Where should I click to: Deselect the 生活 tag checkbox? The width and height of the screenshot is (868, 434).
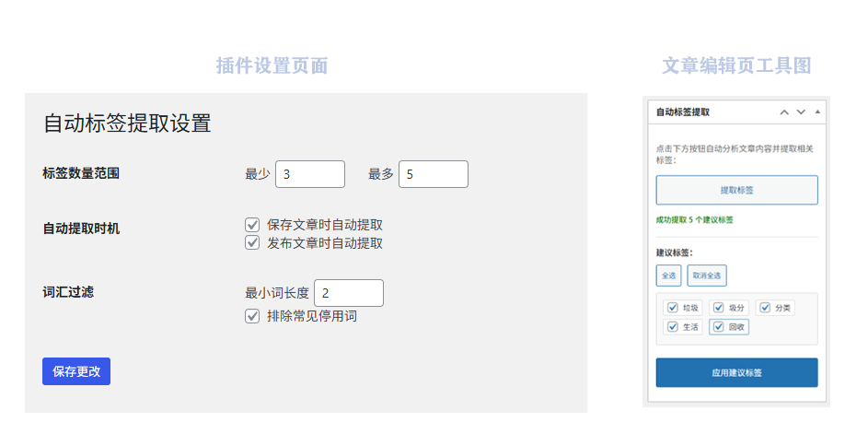[x=672, y=327]
